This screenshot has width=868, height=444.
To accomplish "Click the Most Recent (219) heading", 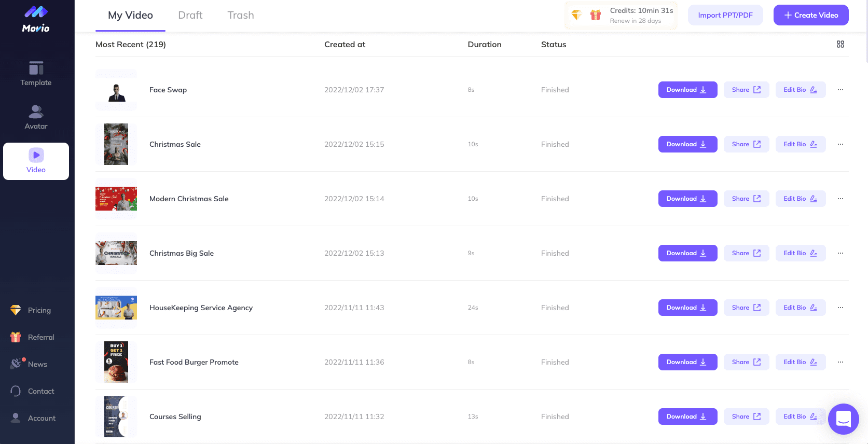I will [x=131, y=45].
